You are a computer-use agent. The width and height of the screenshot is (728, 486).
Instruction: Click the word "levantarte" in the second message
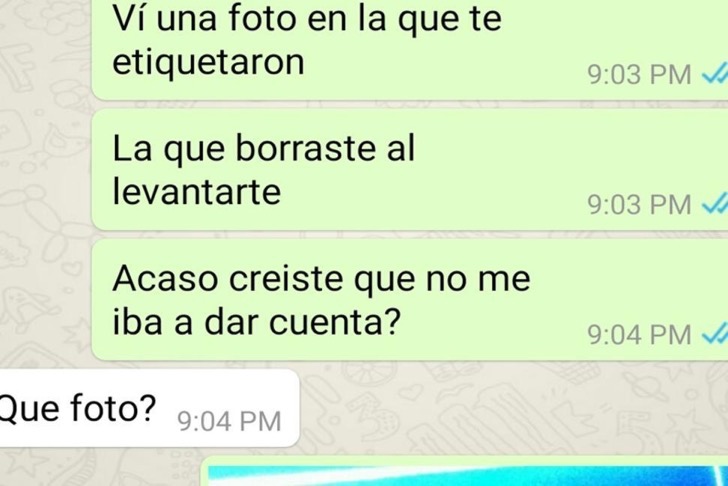[x=197, y=192]
